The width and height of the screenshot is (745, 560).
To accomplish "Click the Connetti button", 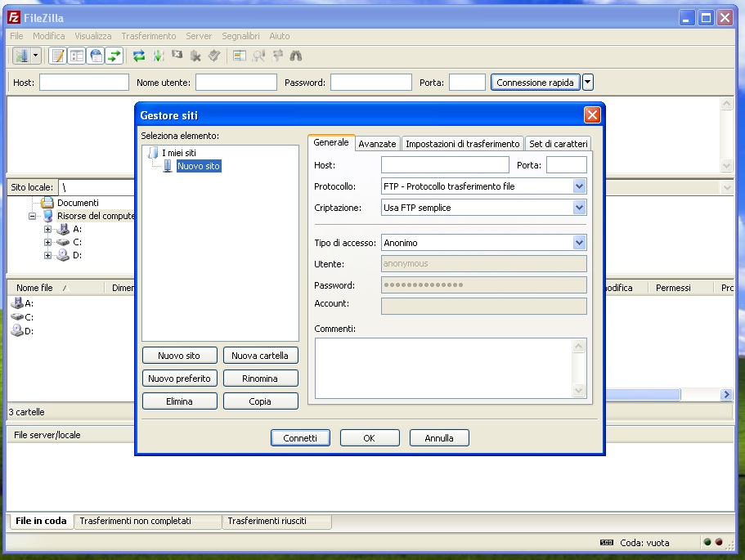I will (300, 438).
